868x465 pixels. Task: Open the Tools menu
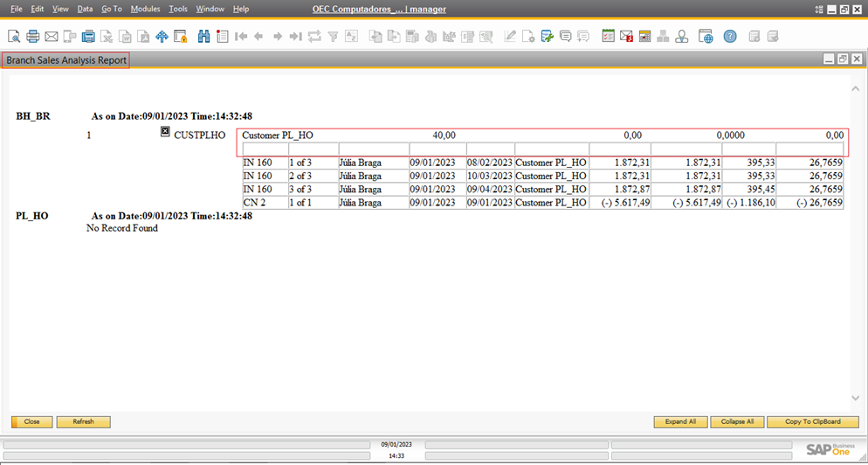178,9
